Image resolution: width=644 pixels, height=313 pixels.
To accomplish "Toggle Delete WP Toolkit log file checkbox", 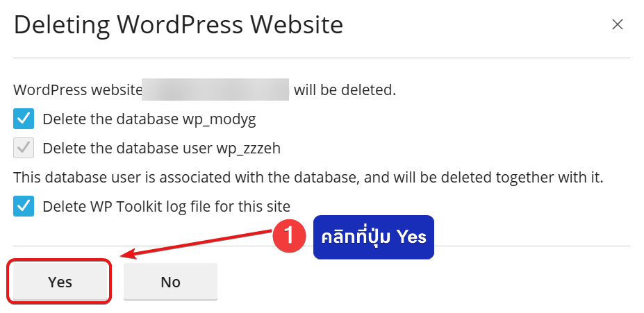I will coord(24,206).
